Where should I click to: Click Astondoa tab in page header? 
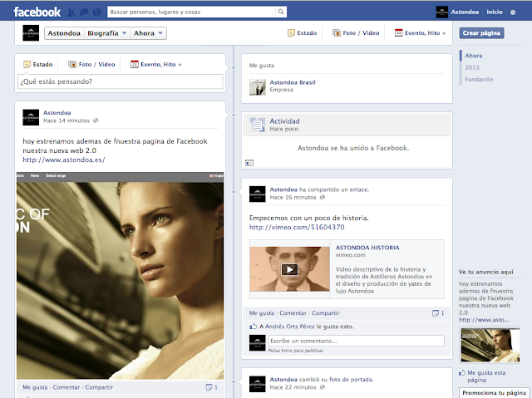tap(64, 33)
